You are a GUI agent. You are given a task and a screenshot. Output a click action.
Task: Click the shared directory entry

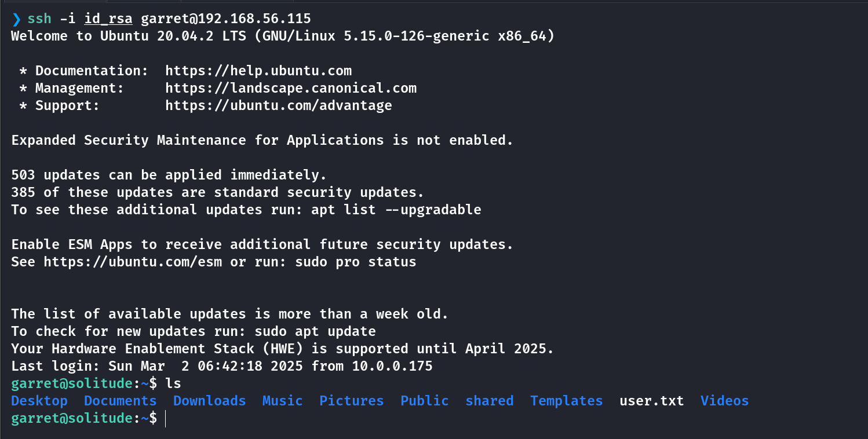(x=490, y=401)
